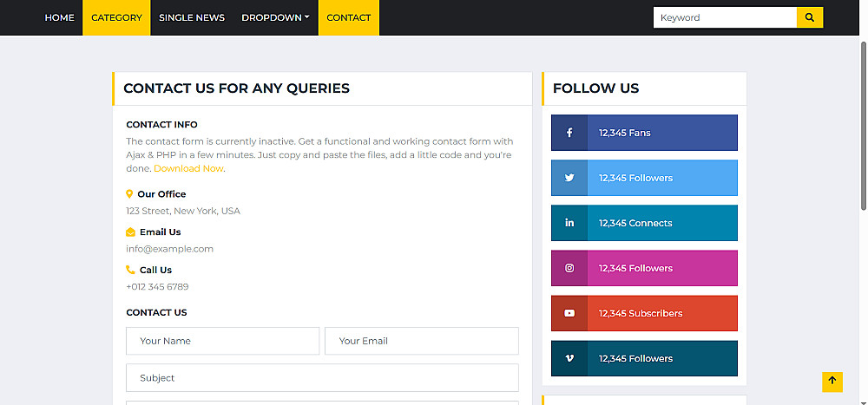Click the envelope icon beside Email Us
This screenshot has height=405, width=868.
coord(131,232)
